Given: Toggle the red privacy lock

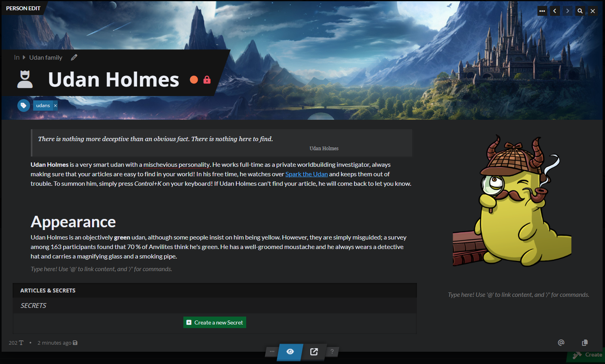Looking at the screenshot, I should (207, 80).
